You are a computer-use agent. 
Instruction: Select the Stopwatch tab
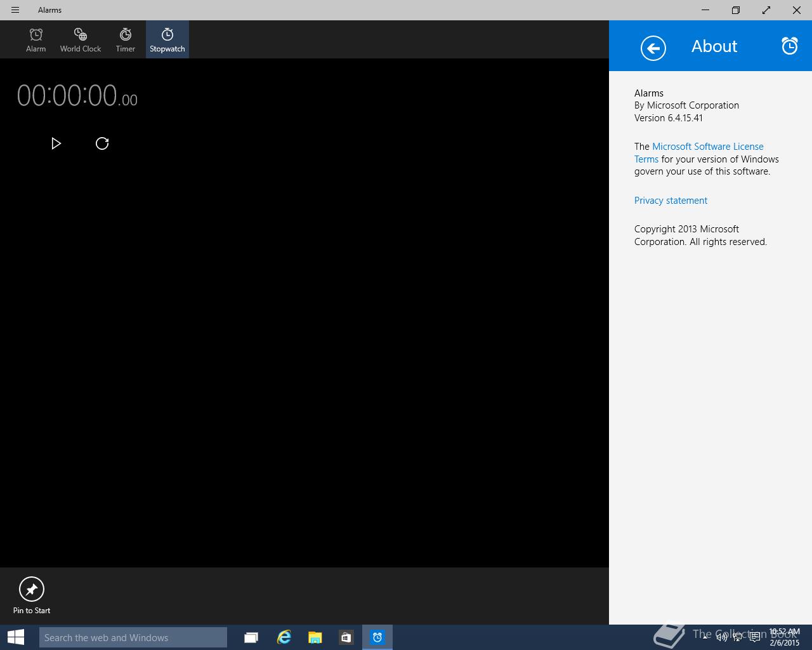click(167, 39)
